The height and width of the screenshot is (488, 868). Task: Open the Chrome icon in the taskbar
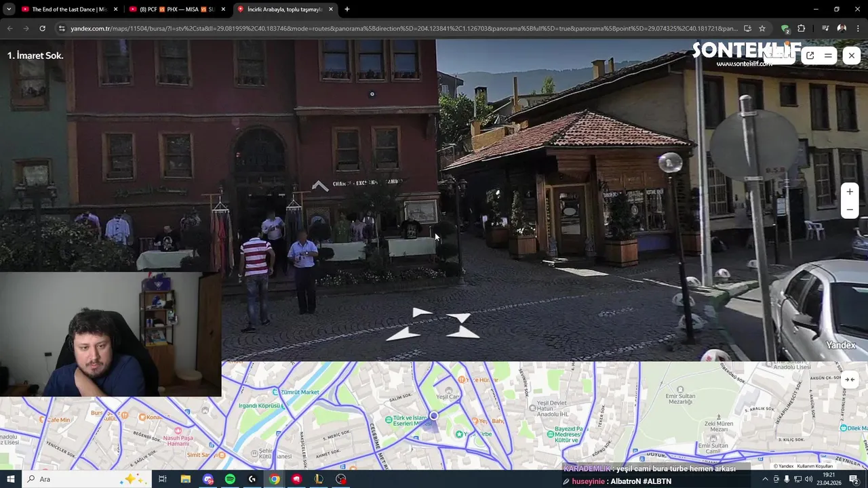pyautogui.click(x=274, y=479)
